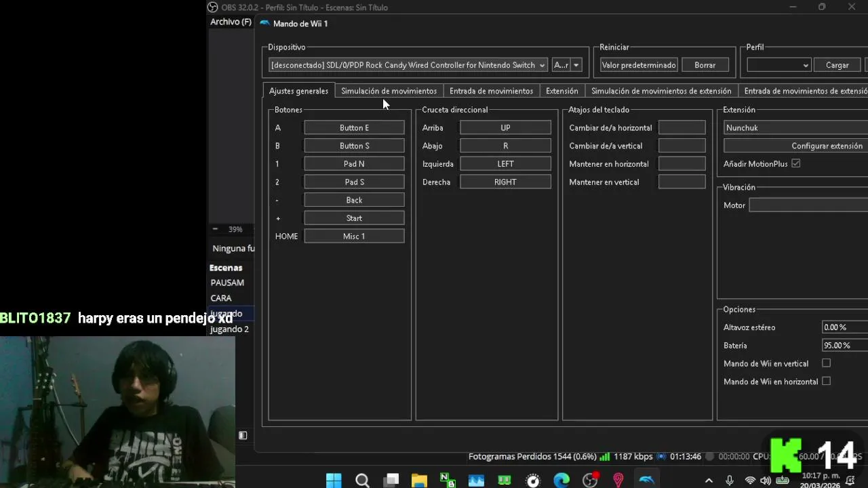Open Microsoft Edge from the taskbar

561,481
